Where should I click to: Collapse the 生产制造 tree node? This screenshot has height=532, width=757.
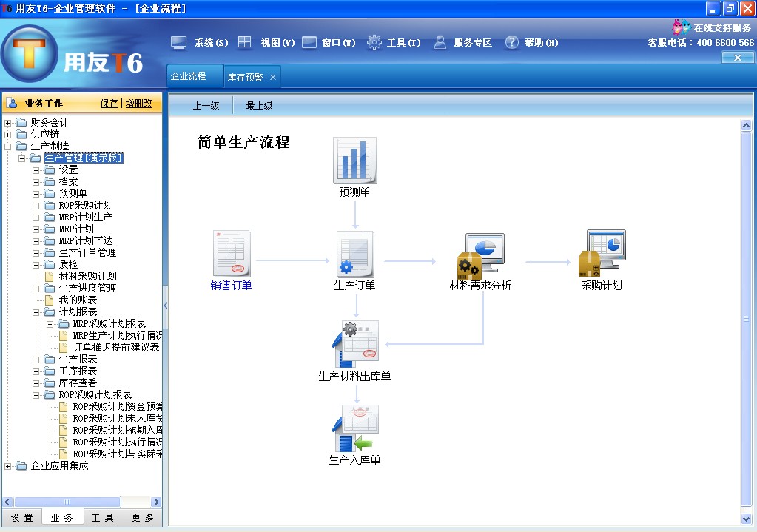tap(7, 147)
